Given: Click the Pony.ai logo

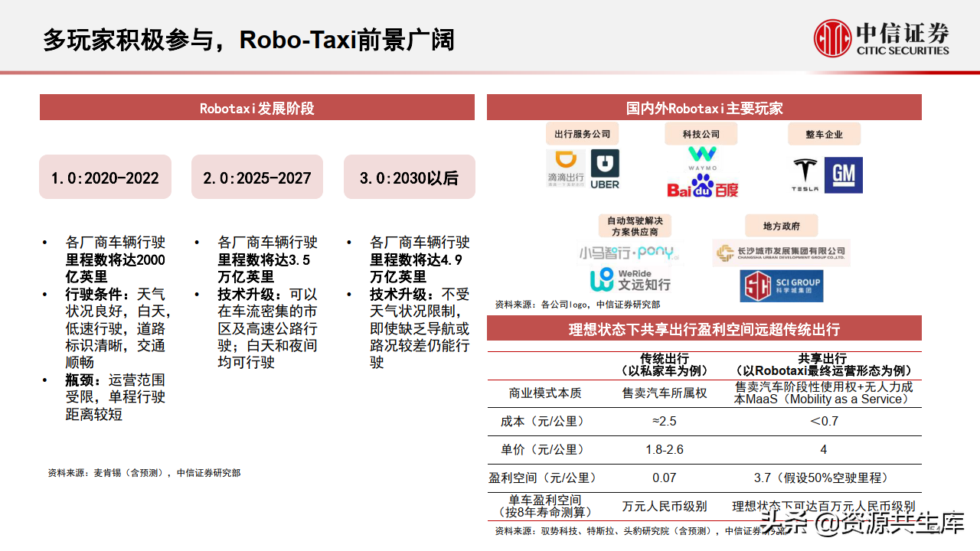Looking at the screenshot, I should pyautogui.click(x=629, y=252).
